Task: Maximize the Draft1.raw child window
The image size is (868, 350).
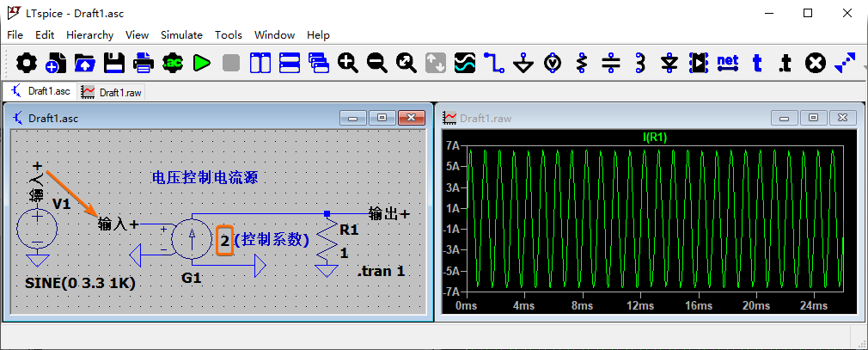Action: (813, 118)
